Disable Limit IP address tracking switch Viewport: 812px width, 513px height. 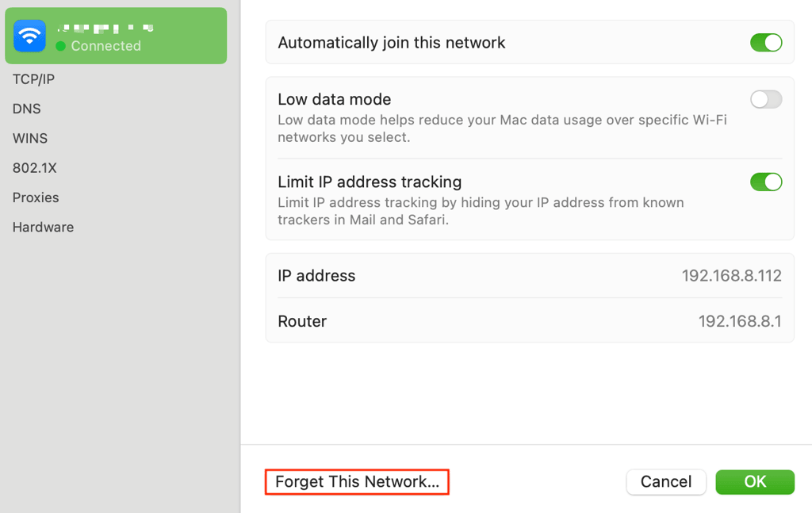click(x=766, y=182)
